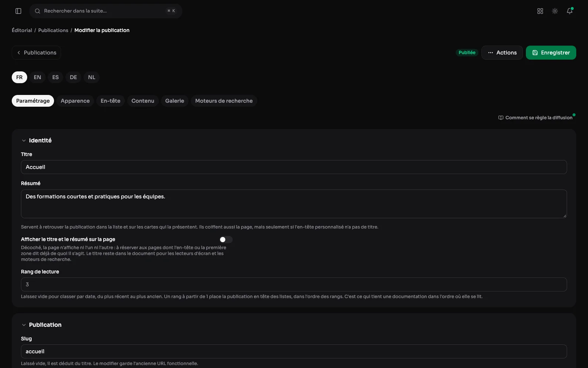
Task: Open the Apparence tab
Action: 75,101
